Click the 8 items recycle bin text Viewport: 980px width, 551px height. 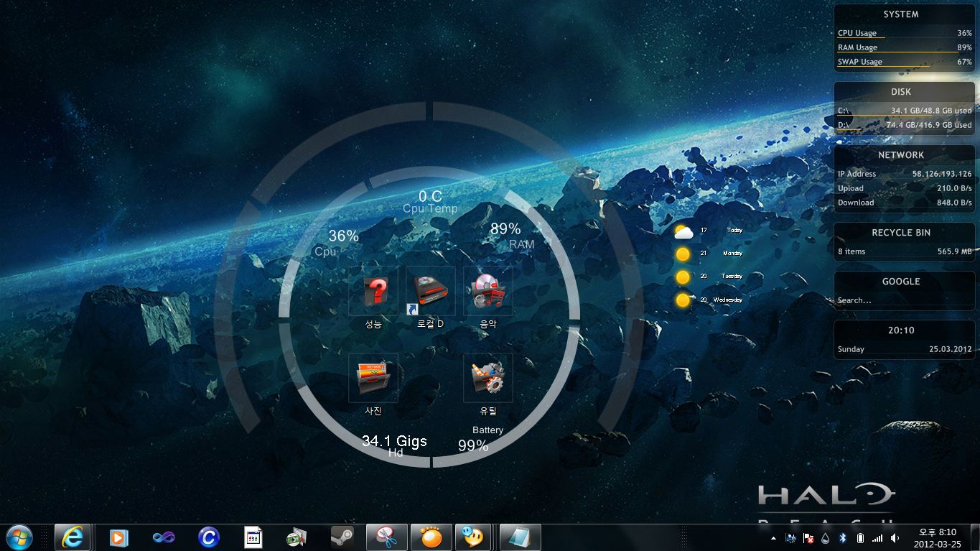(851, 251)
